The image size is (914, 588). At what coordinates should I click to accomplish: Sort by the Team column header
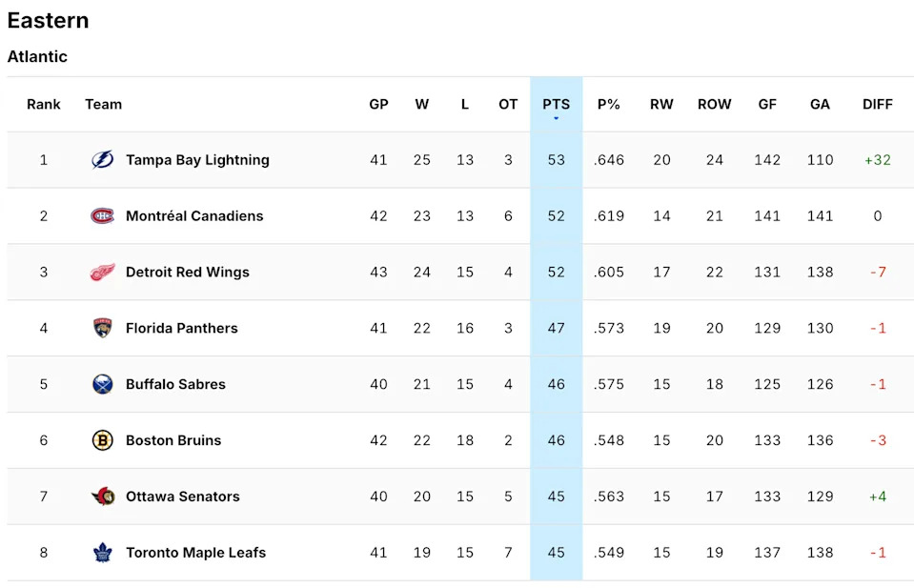pos(103,105)
